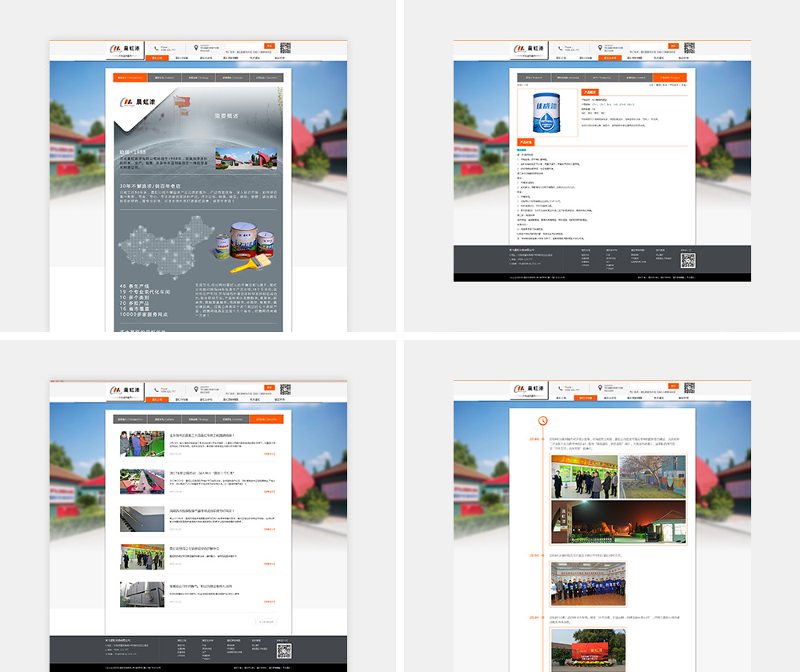This screenshot has width=800, height=672.
Task: Click the phone icon in the company intro page header
Action: pyautogui.click(x=155, y=48)
